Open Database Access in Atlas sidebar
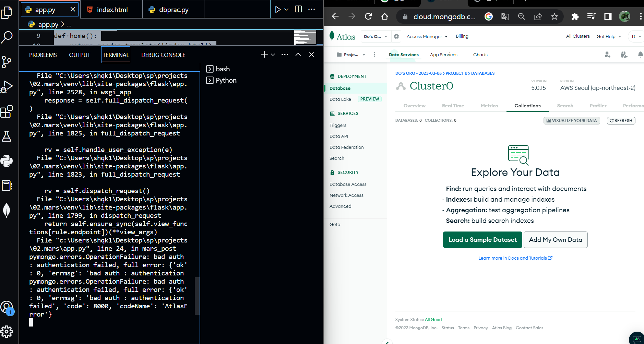Image resolution: width=644 pixels, height=344 pixels. click(x=348, y=185)
